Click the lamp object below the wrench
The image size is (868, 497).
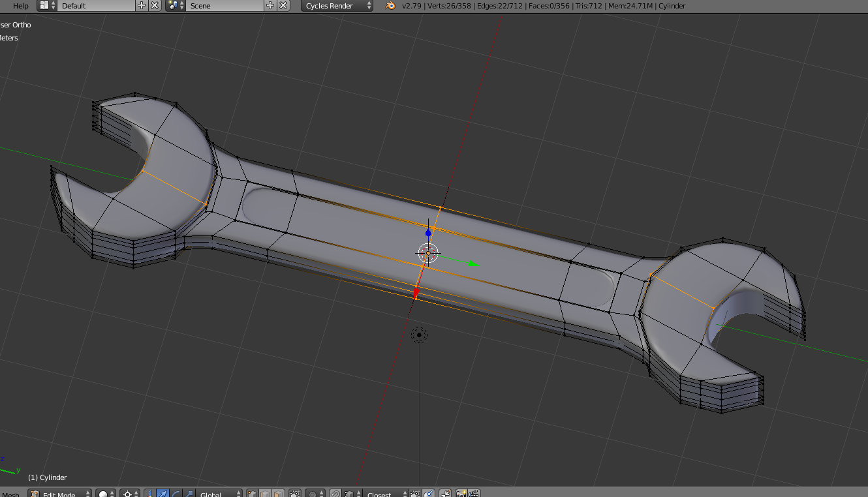[419, 335]
